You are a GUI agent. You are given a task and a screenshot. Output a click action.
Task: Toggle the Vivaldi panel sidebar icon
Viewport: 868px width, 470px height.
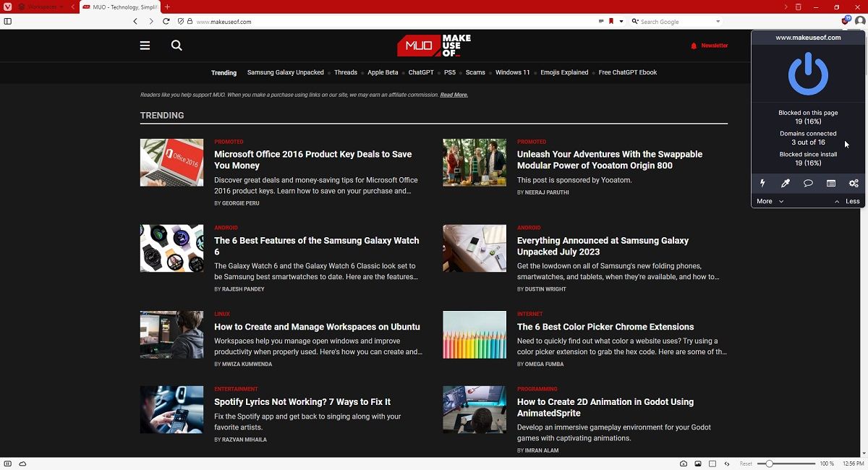point(8,21)
